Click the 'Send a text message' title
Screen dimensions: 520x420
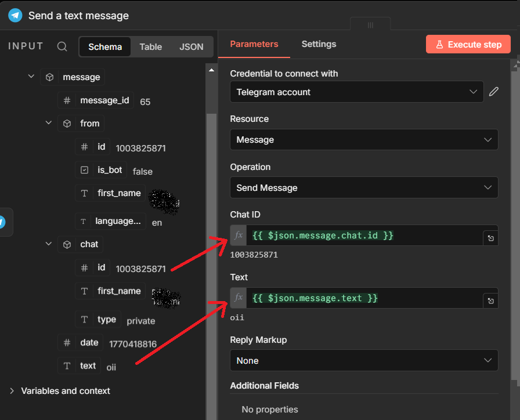coord(78,16)
